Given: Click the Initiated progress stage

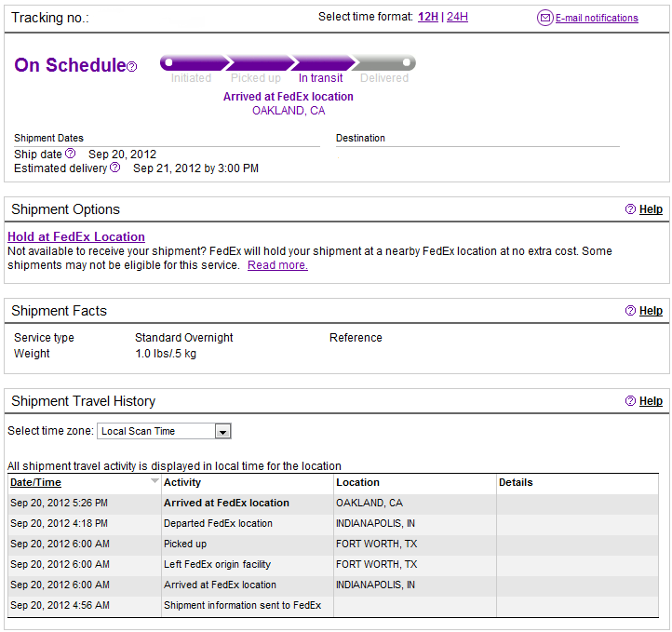Looking at the screenshot, I should [x=191, y=78].
